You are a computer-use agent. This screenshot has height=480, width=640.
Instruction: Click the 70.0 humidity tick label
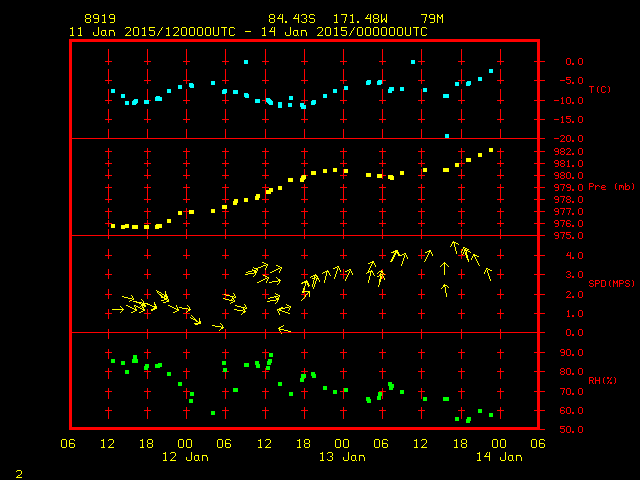[x=571, y=392]
